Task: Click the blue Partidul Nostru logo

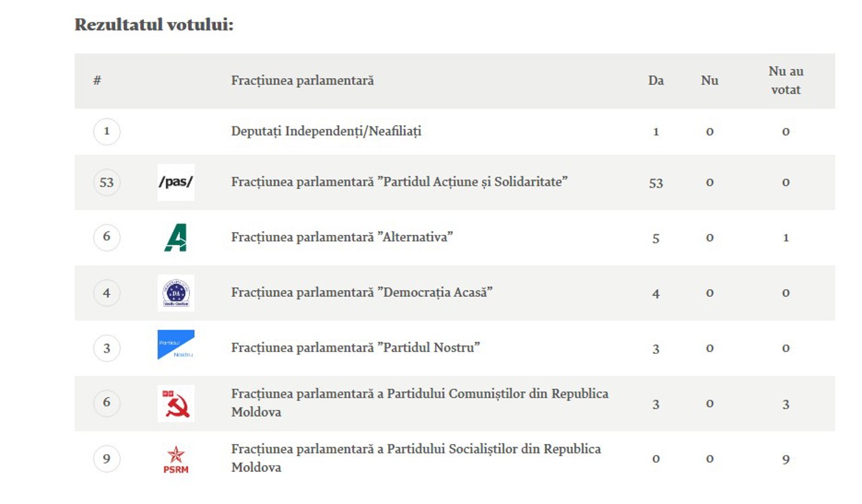Action: point(176,345)
